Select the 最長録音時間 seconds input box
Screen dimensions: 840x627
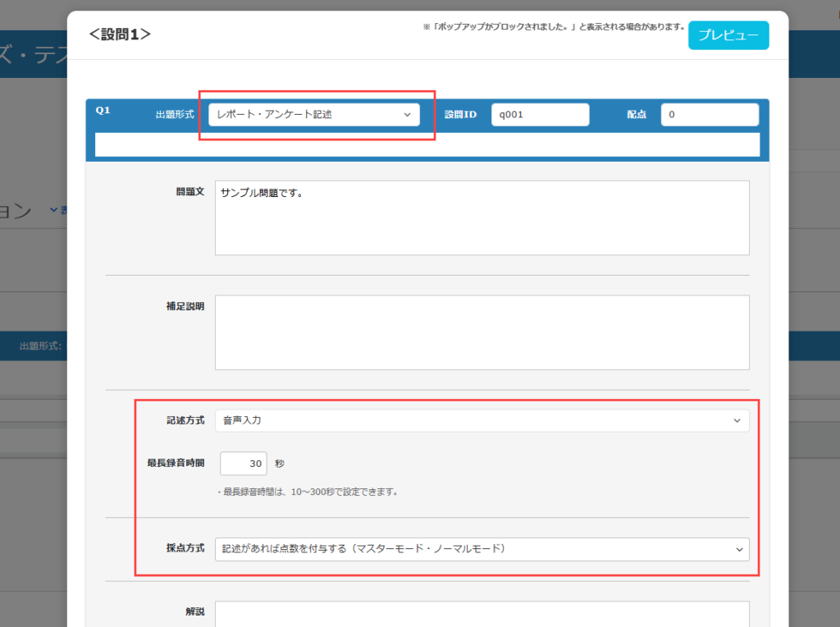[244, 464]
